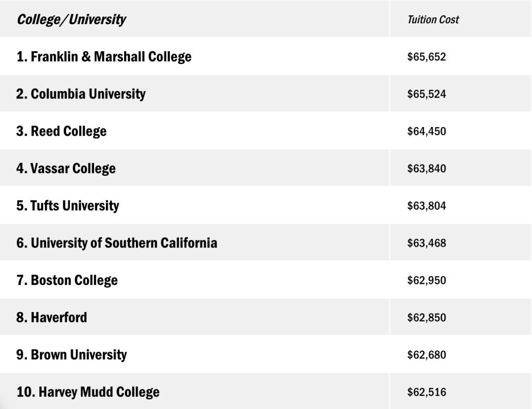Click the Tufts University name
The width and height of the screenshot is (532, 409).
tap(67, 206)
